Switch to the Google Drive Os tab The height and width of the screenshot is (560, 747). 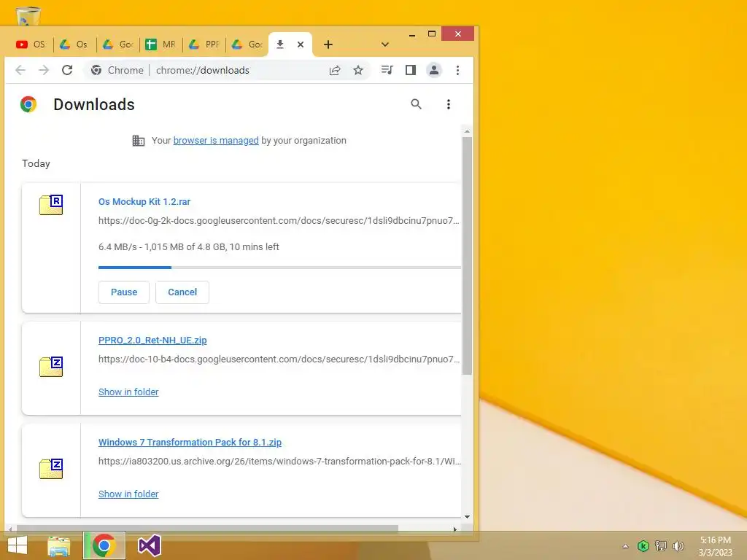(74, 44)
